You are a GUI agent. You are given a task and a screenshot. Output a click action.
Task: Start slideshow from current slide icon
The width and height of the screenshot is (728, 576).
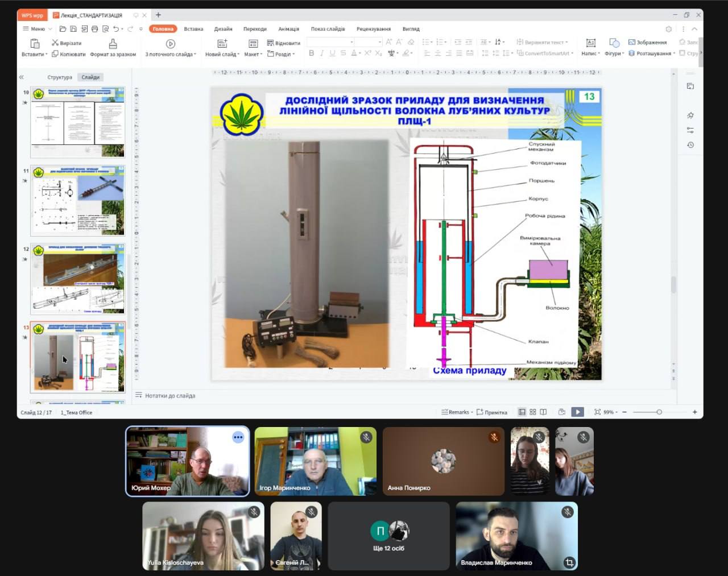pyautogui.click(x=170, y=44)
